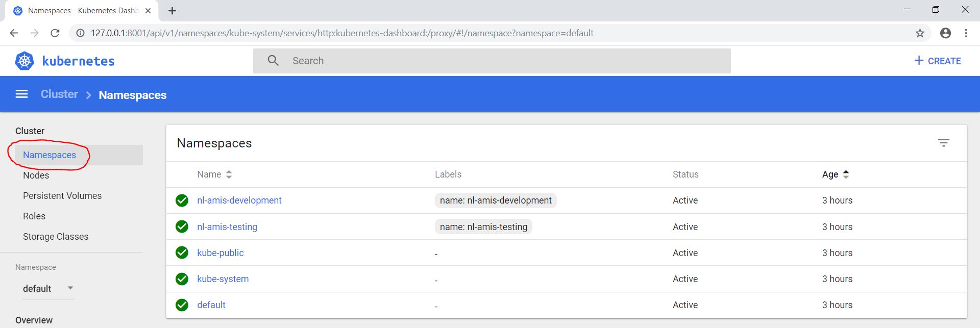Open Persistent Volumes in sidebar
Screen dimensions: 980x328
click(62, 196)
